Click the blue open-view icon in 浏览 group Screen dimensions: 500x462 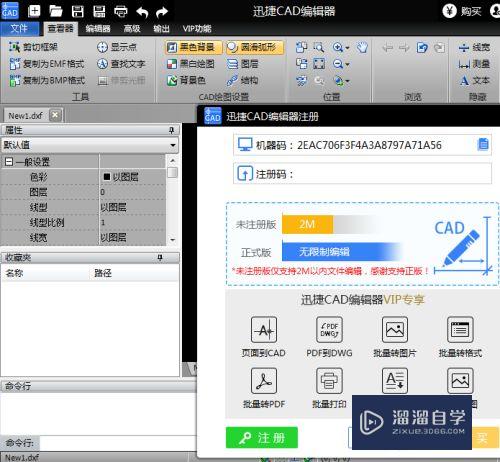(422, 48)
